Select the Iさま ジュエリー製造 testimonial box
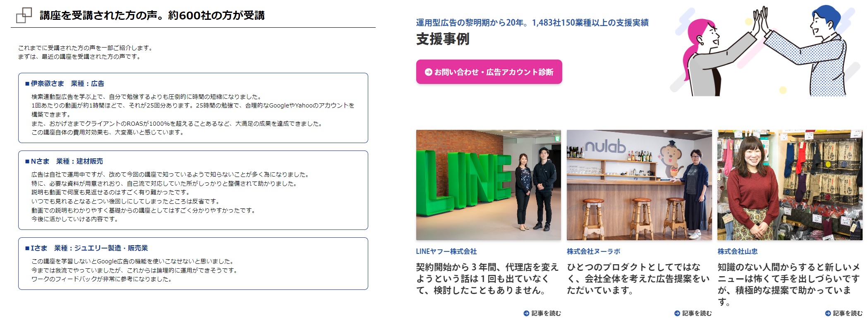The width and height of the screenshot is (868, 325). pyautogui.click(x=193, y=263)
